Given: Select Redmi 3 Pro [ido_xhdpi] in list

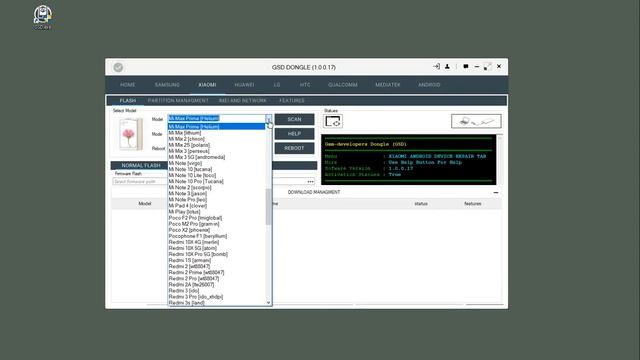Looking at the screenshot, I should [x=216, y=297].
